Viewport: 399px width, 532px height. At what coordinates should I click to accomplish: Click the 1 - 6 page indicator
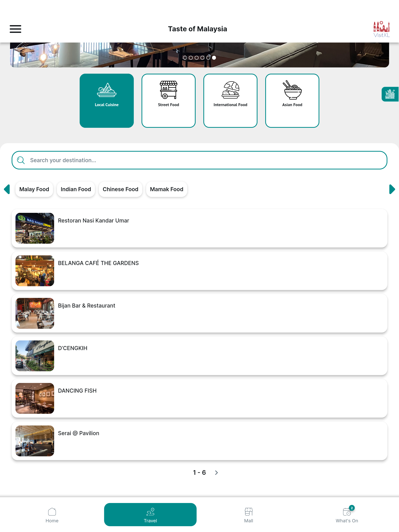(x=199, y=473)
